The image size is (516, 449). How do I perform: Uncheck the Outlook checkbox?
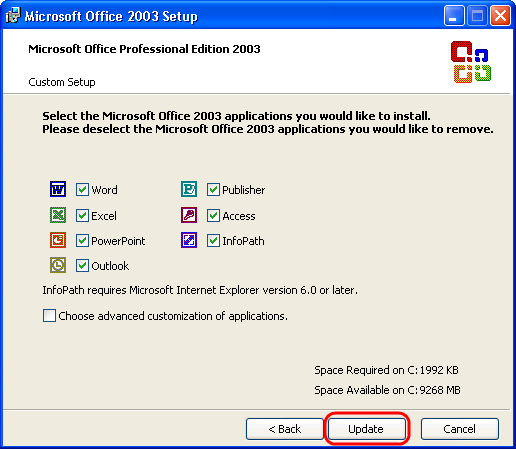coord(82,266)
